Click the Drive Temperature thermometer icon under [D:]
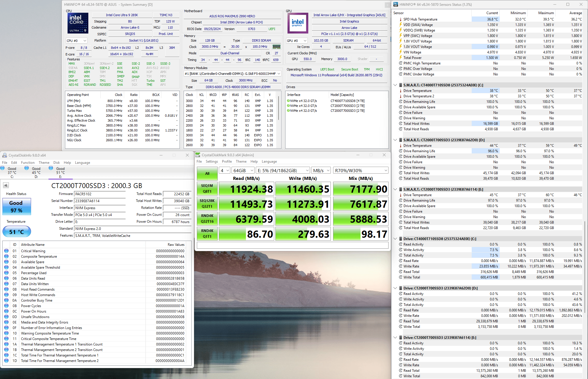This screenshot has width=588, height=379. tap(401, 146)
